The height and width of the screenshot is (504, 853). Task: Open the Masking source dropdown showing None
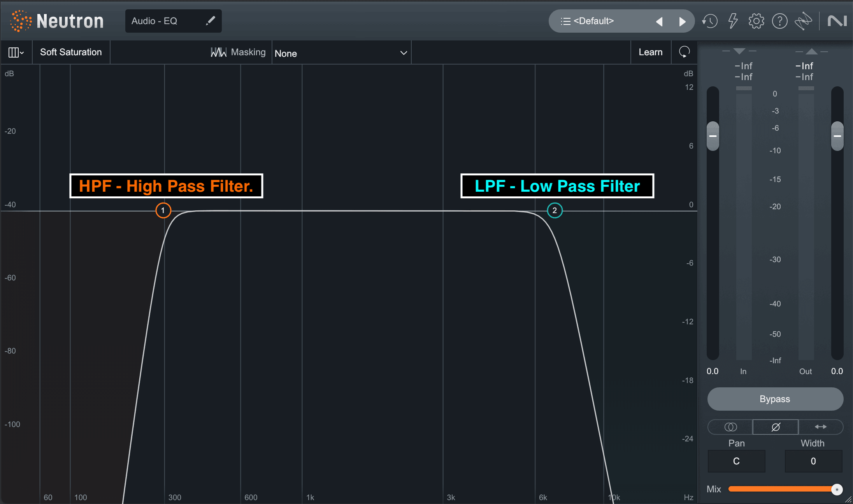(x=341, y=53)
